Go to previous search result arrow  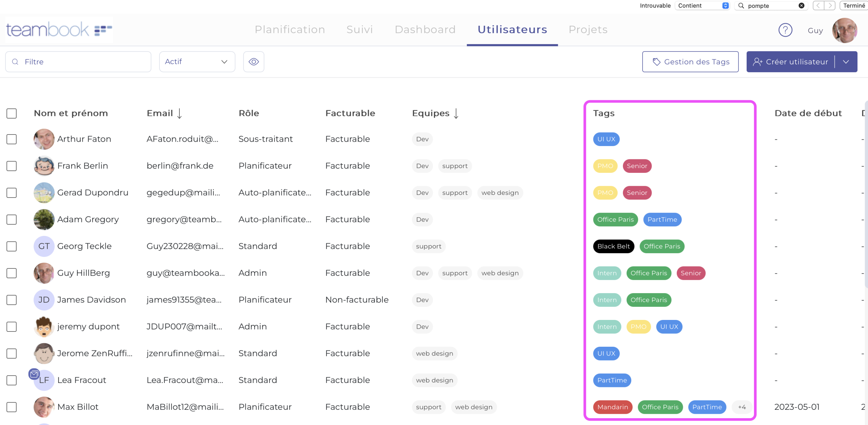click(818, 5)
